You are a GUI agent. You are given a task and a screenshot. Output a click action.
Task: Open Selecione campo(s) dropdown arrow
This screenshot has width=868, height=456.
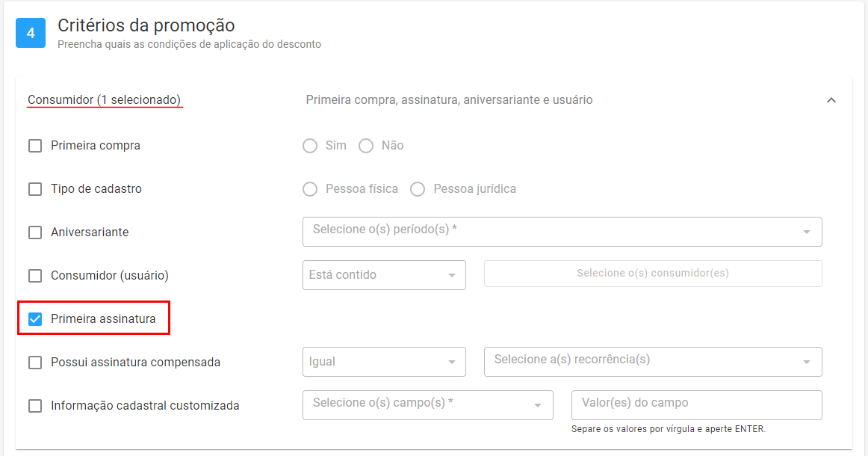538,406
